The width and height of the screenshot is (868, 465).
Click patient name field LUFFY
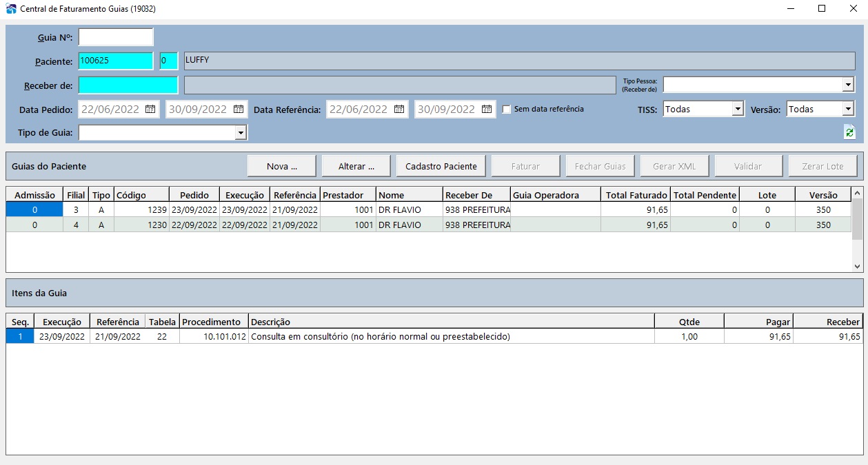pos(519,61)
